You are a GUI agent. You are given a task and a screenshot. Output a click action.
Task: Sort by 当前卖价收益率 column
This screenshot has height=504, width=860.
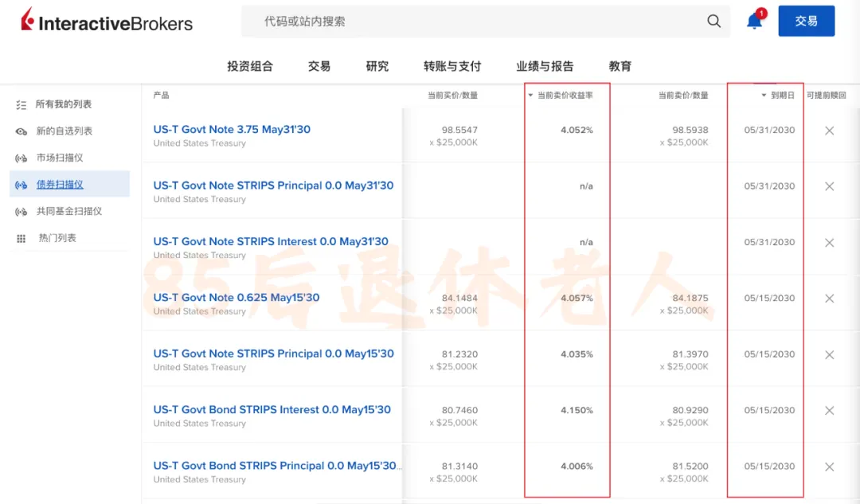[561, 96]
